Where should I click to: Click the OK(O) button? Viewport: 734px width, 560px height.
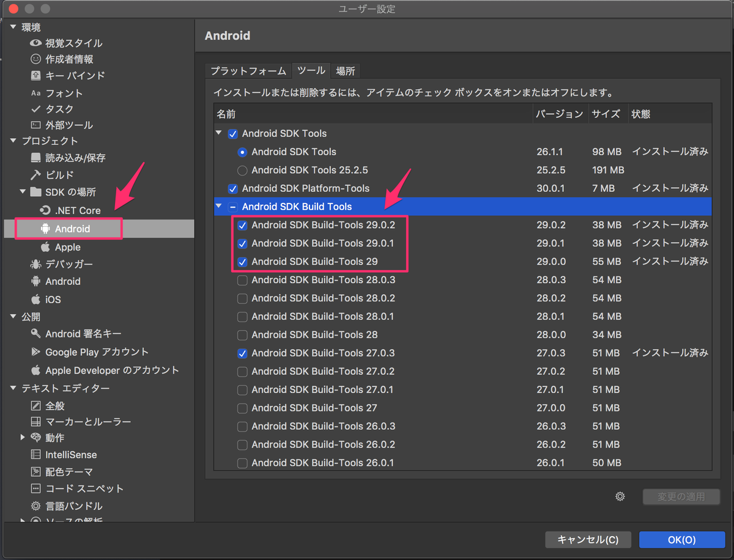(681, 540)
